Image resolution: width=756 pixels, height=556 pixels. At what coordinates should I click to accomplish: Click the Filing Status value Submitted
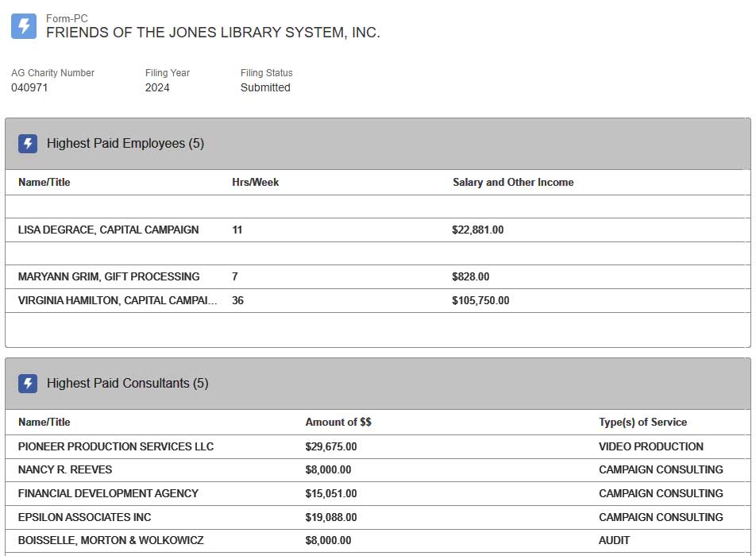[265, 88]
